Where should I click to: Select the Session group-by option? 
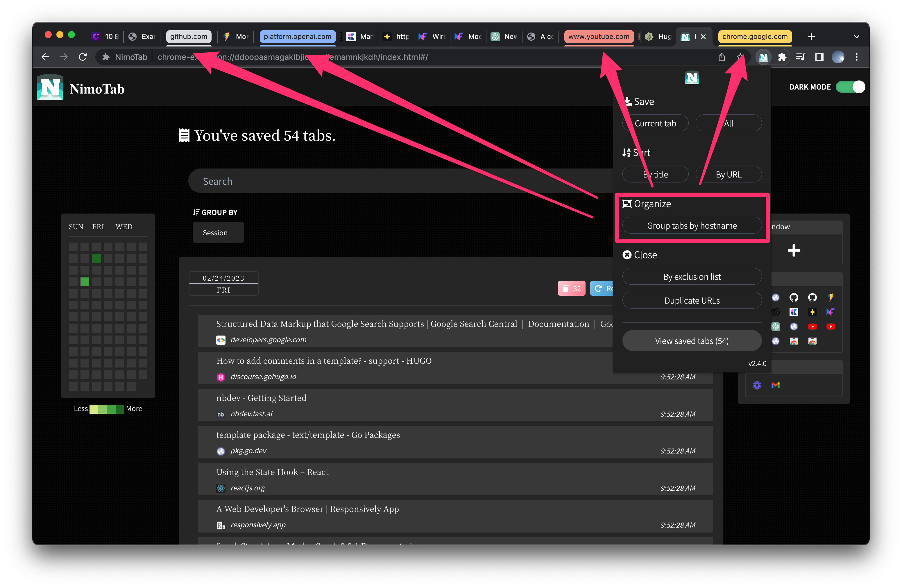(218, 233)
